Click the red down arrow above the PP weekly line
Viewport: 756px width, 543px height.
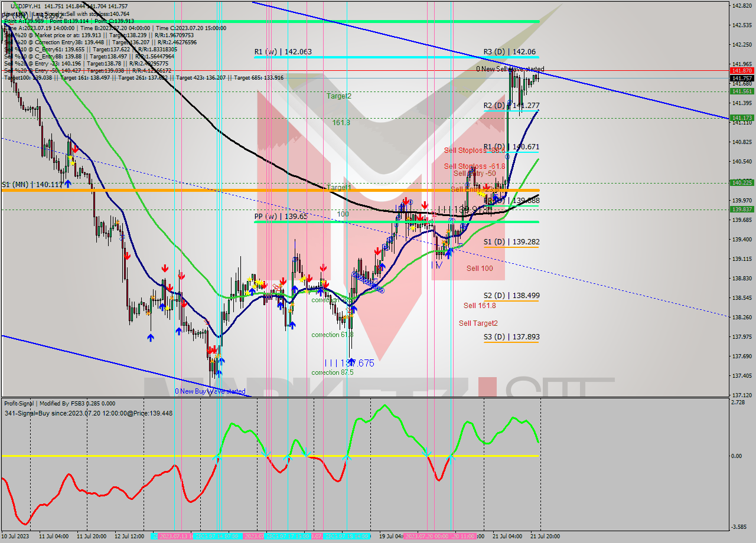tap(424, 205)
